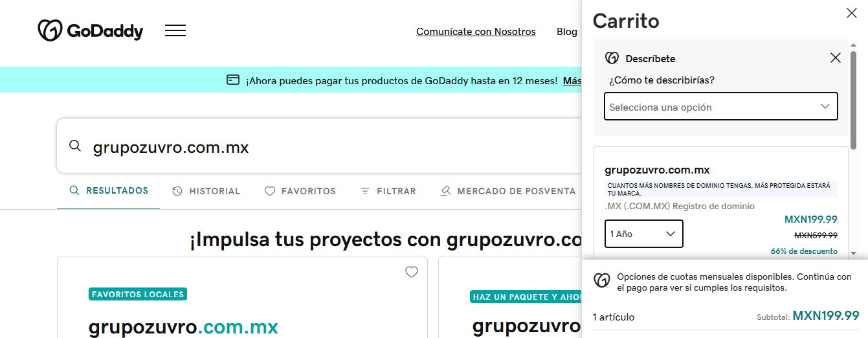Viewport: 868px width, 338px height.
Task: Click the MXN199.99 subtotal amount
Action: [826, 316]
